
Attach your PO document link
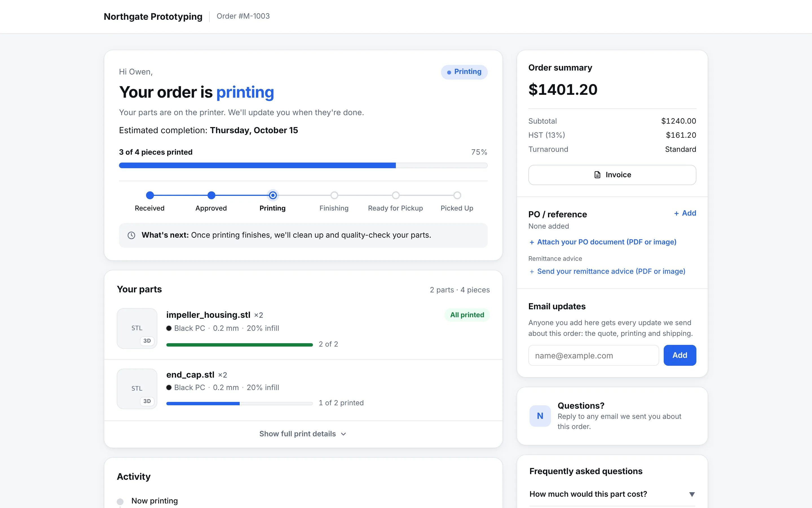coord(603,242)
